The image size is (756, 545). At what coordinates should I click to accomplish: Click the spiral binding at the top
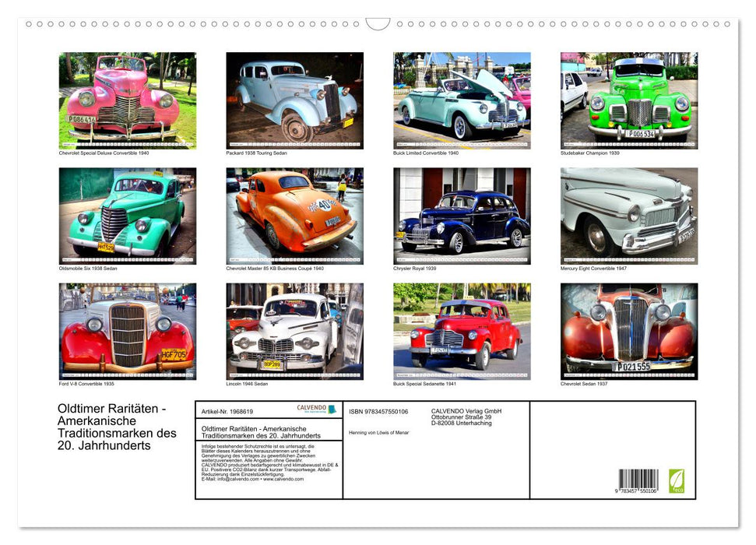378,23
